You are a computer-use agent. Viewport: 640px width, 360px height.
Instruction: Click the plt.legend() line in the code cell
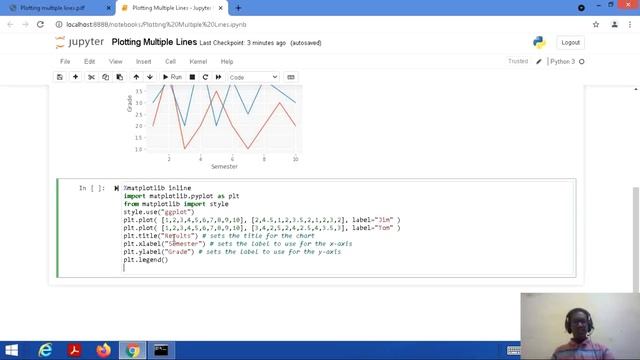pos(146,260)
